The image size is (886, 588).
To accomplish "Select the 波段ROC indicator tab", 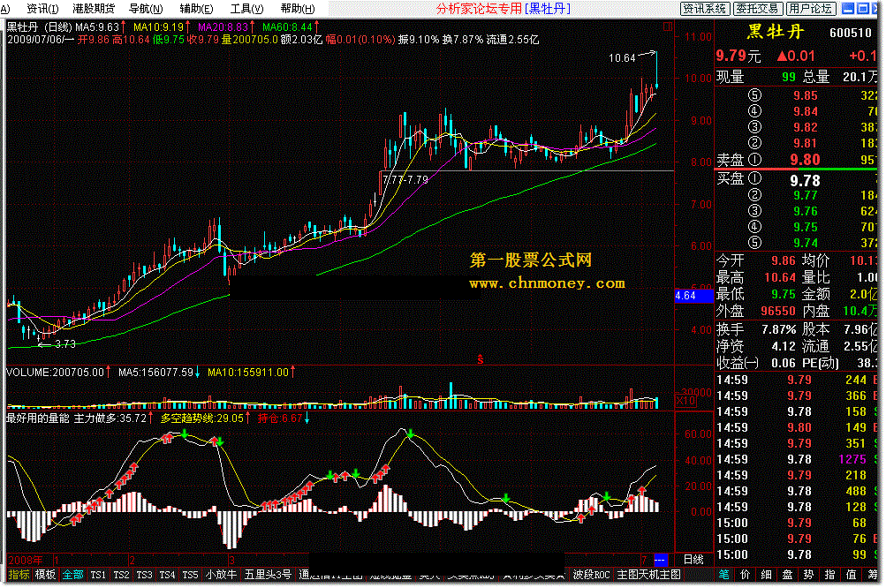I will click(x=591, y=575).
